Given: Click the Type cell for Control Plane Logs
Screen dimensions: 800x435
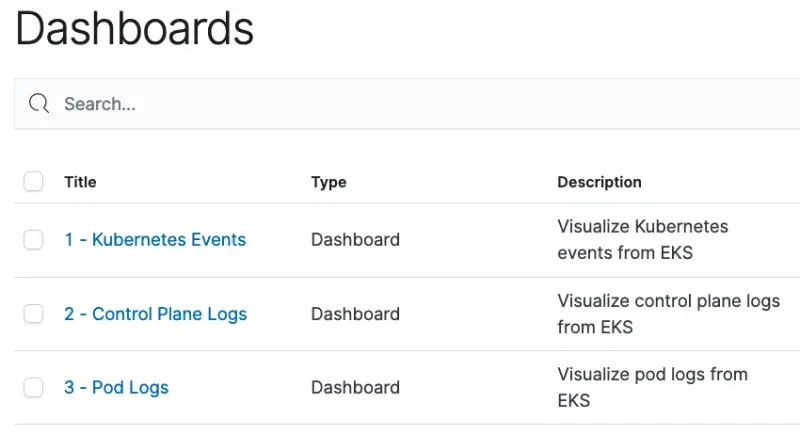Looking at the screenshot, I should click(355, 314).
